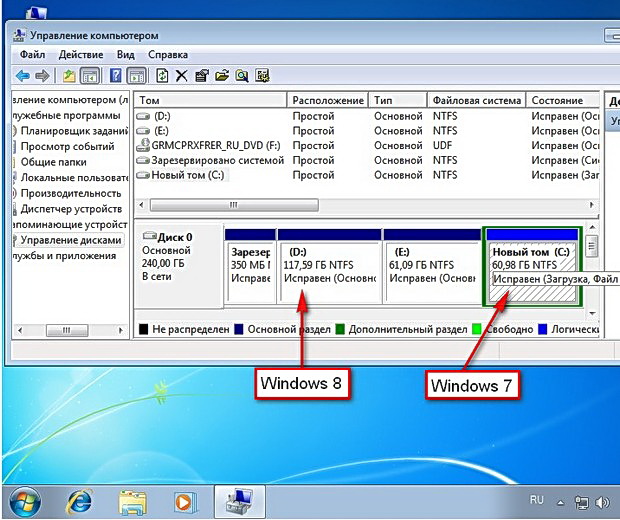Click the black X delete icon

pyautogui.click(x=181, y=76)
